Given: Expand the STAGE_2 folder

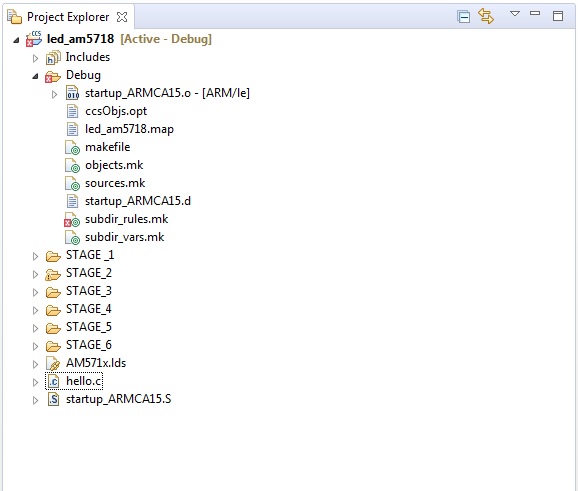Looking at the screenshot, I should [x=35, y=274].
